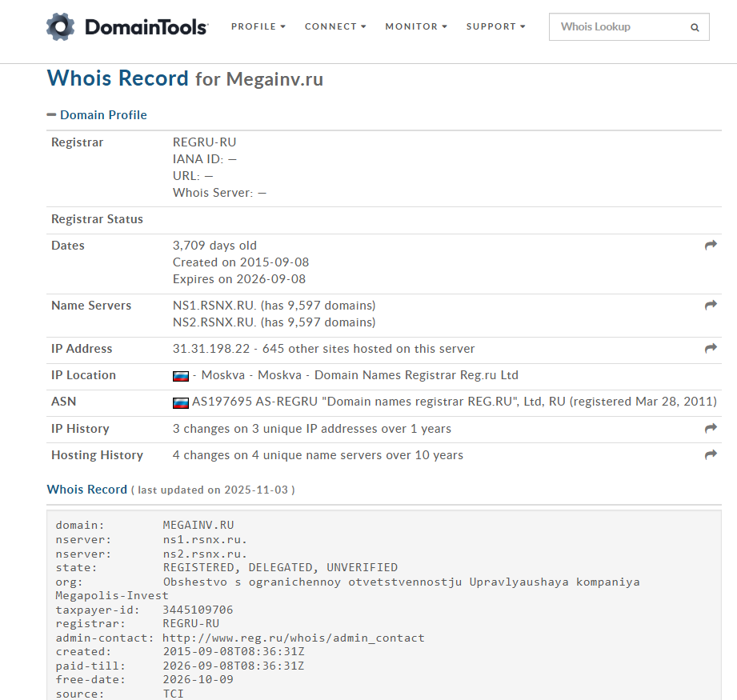Open the Profile dropdown menu
Viewport: 737px width, 700px height.
coord(258,26)
